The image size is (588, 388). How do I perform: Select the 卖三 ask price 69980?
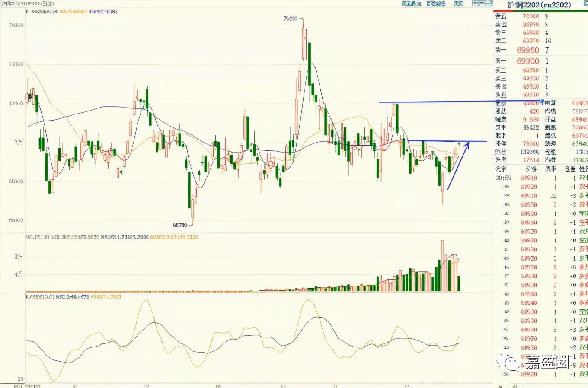point(530,32)
